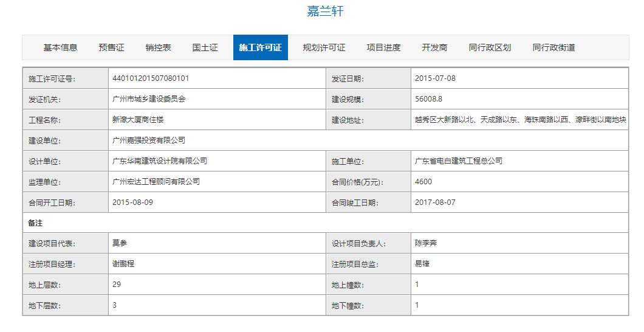
Task: Click the 建设单位 label
Action: pyautogui.click(x=44, y=140)
